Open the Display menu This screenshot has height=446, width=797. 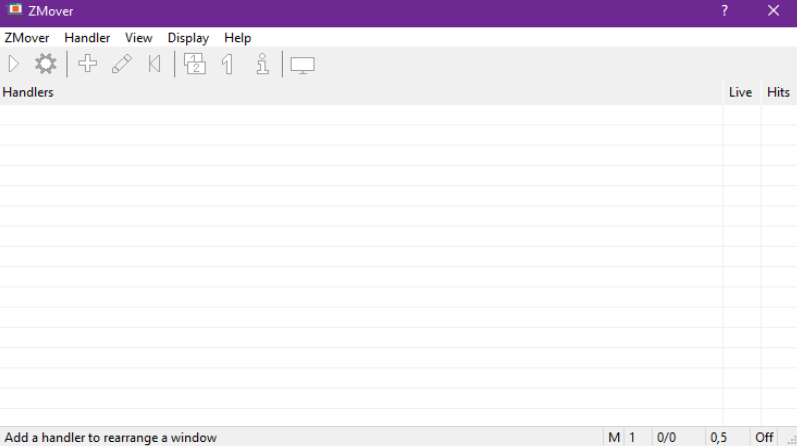(188, 38)
